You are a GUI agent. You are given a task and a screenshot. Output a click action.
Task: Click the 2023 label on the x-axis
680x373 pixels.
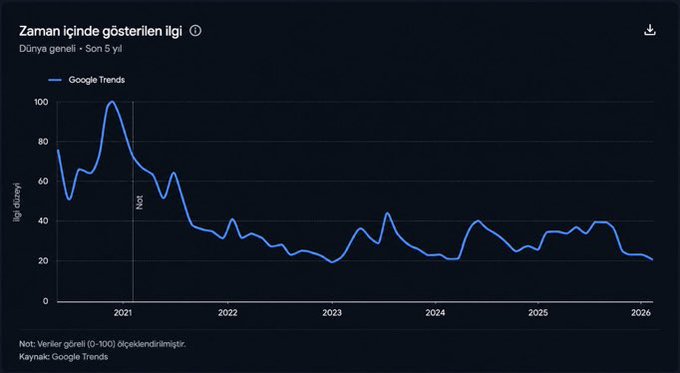point(332,313)
